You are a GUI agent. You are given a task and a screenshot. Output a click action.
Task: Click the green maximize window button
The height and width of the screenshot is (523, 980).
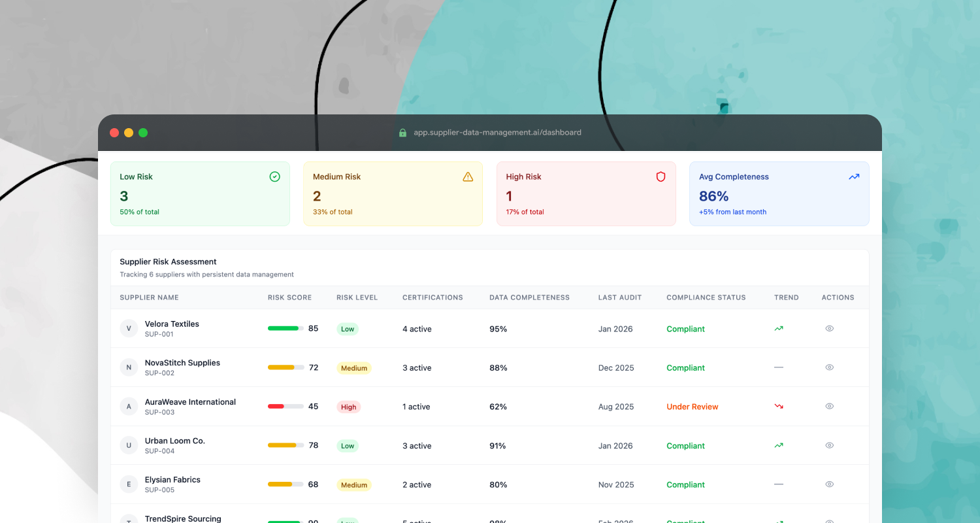[x=143, y=133]
